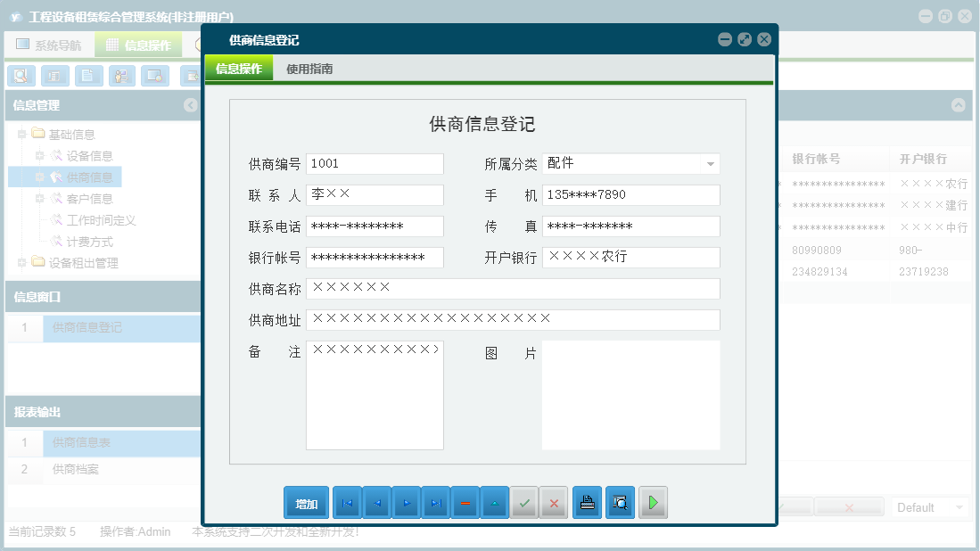Click the 联系人 input field

(375, 195)
